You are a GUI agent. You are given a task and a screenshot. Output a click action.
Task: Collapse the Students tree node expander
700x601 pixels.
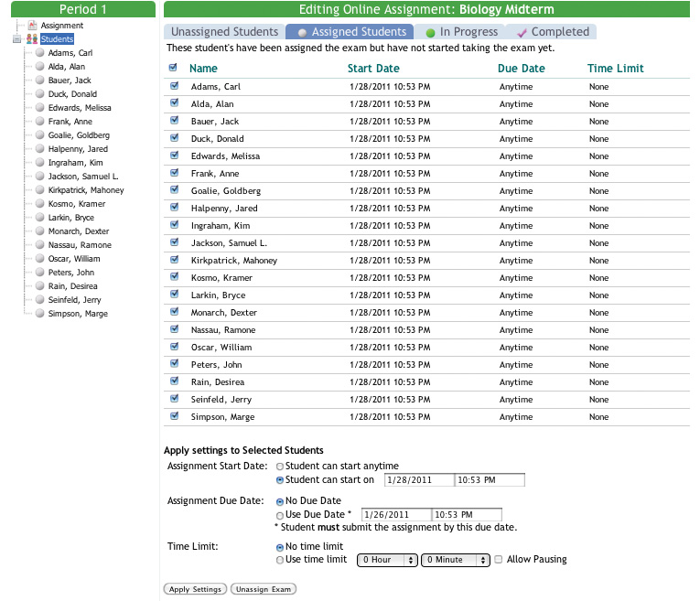pos(17,39)
